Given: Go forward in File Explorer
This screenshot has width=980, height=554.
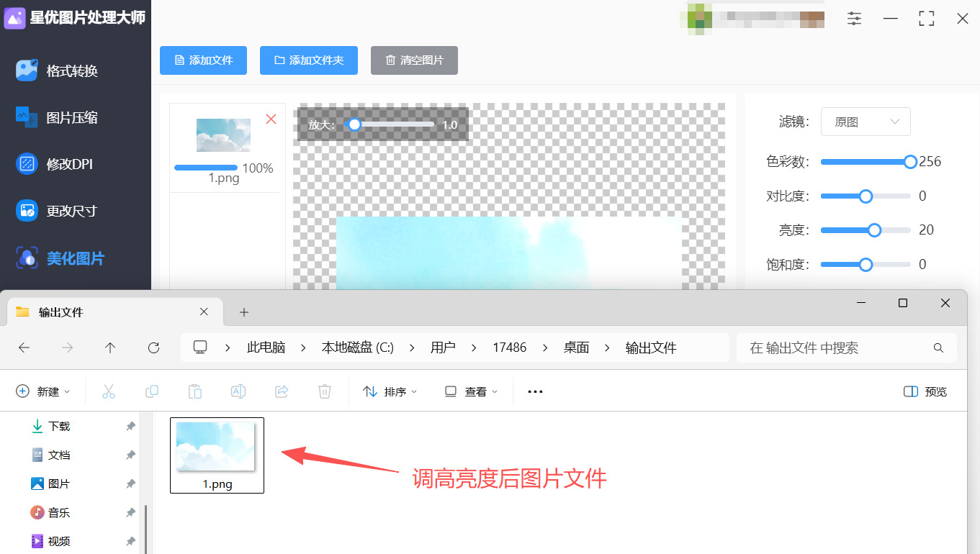Looking at the screenshot, I should 67,348.
